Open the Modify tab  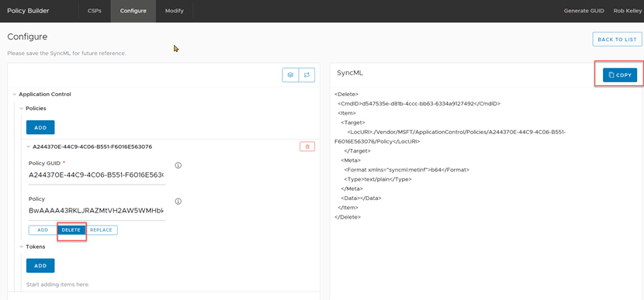[174, 11]
